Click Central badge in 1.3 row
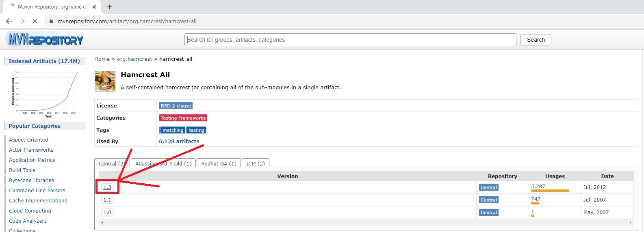The image size is (644, 232). tap(488, 187)
